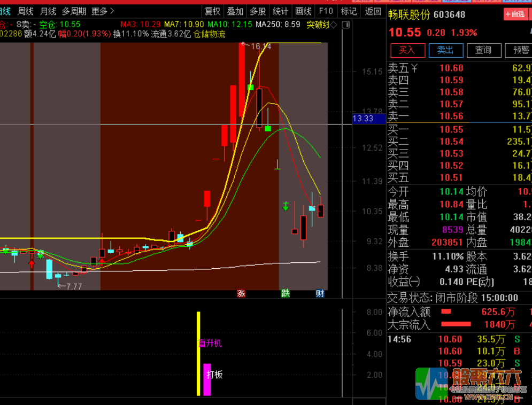The width and height of the screenshot is (532, 405).
Task: Select the 收益(一) value 0.140
Action: pos(451,282)
